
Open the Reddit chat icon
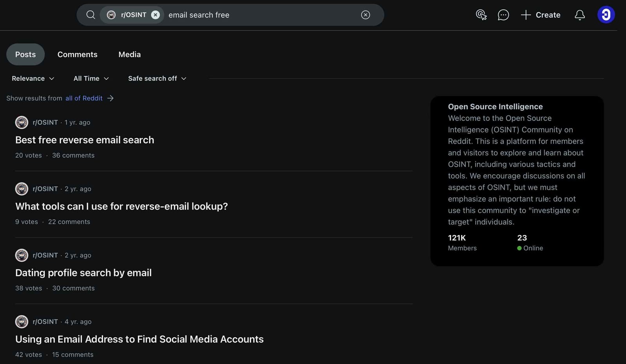[503, 15]
